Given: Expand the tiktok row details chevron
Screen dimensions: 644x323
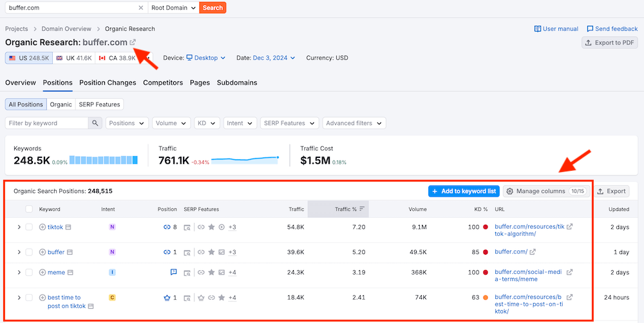Looking at the screenshot, I should (19, 227).
